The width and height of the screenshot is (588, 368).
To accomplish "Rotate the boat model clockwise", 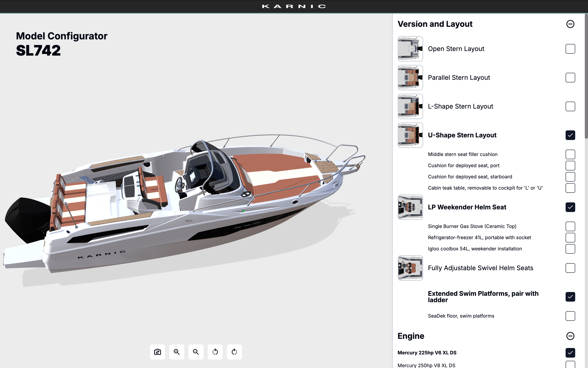I will coord(234,352).
